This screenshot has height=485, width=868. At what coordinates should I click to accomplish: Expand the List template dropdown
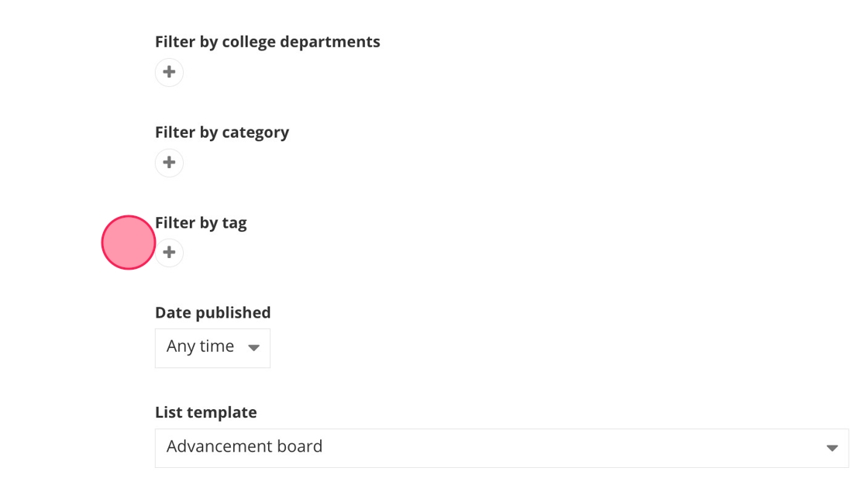(x=501, y=448)
